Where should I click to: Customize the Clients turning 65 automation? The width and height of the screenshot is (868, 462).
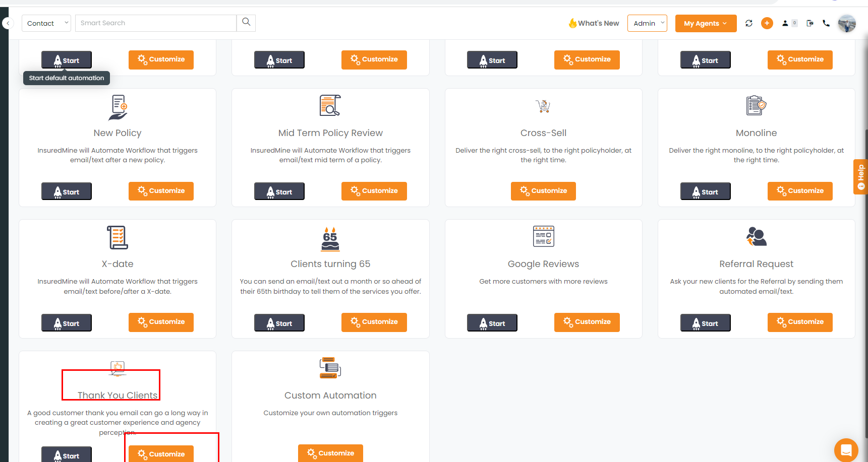pos(374,322)
